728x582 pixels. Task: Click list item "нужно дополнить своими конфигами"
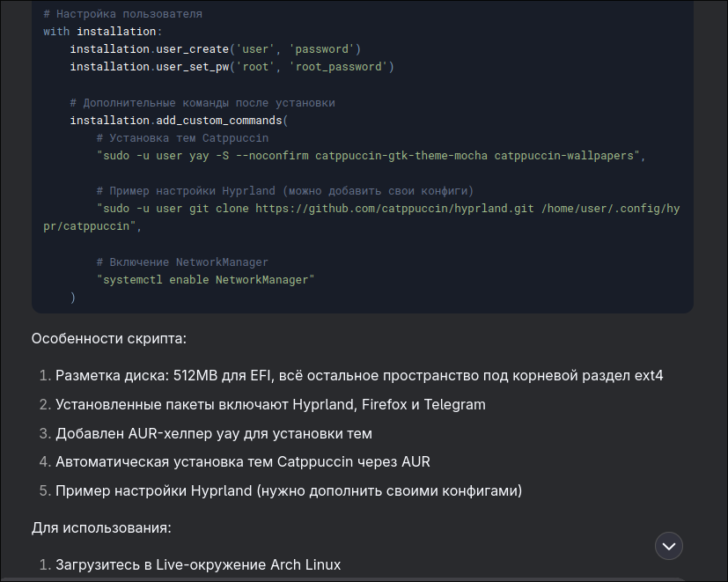click(289, 490)
